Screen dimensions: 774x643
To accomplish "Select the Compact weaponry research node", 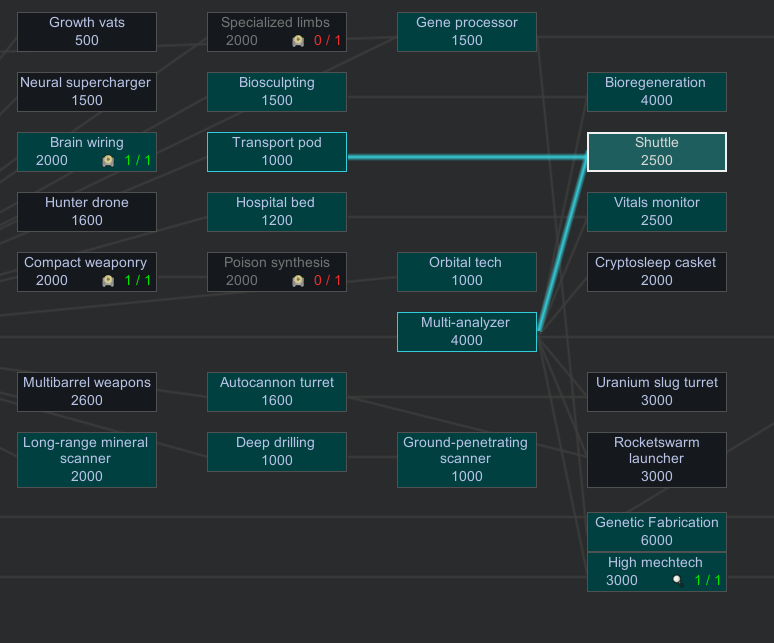I will pyautogui.click(x=87, y=272).
